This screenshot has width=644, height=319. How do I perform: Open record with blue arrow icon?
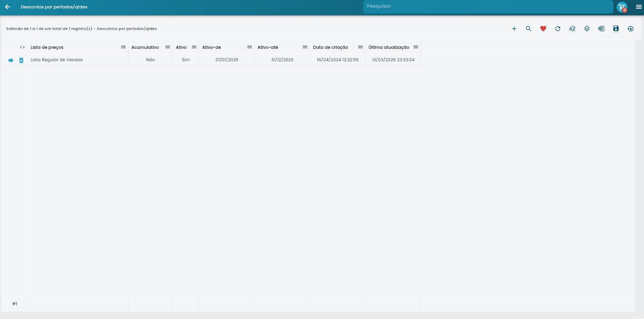(x=11, y=60)
